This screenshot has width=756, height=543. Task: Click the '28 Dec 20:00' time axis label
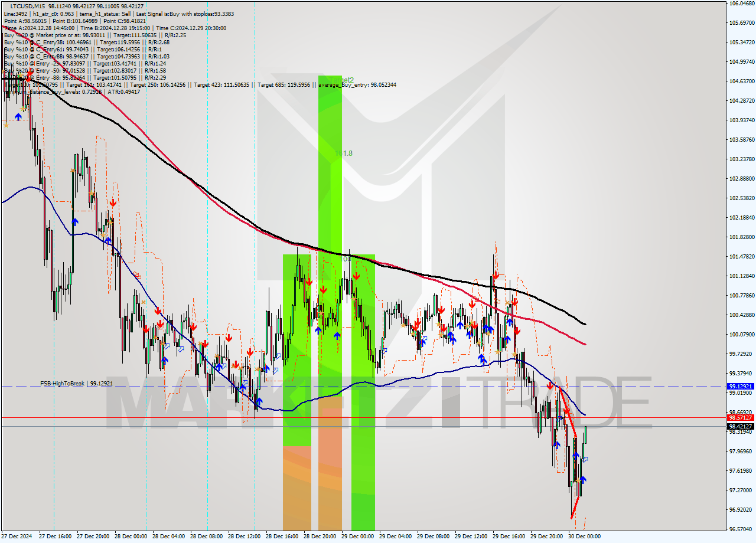[320, 537]
